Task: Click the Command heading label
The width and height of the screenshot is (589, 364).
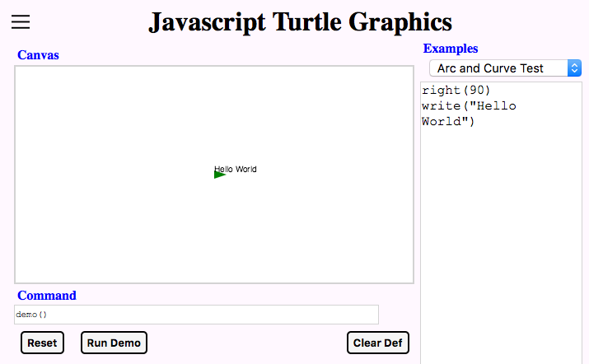Action: 47,296
